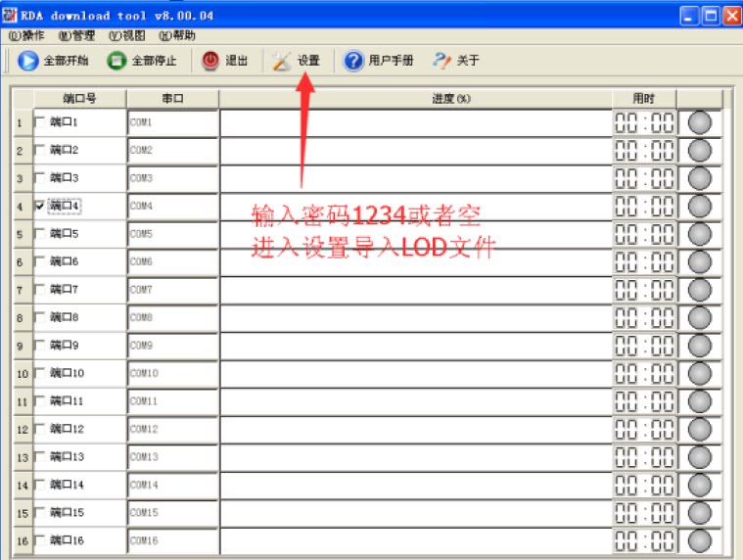This screenshot has width=743, height=560.
Task: Click the RDA app icon in title bar
Action: [10, 16]
